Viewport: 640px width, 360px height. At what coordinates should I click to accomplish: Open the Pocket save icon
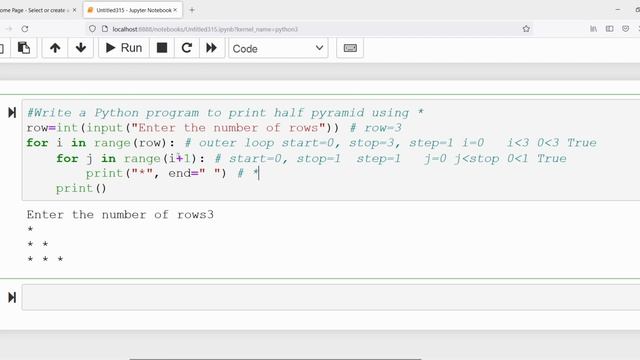(x=625, y=29)
